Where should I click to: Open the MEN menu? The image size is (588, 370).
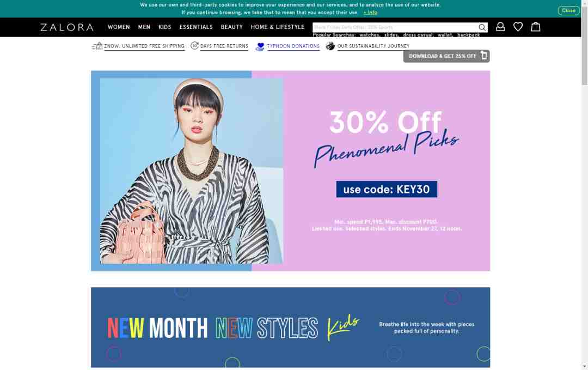[x=144, y=27]
